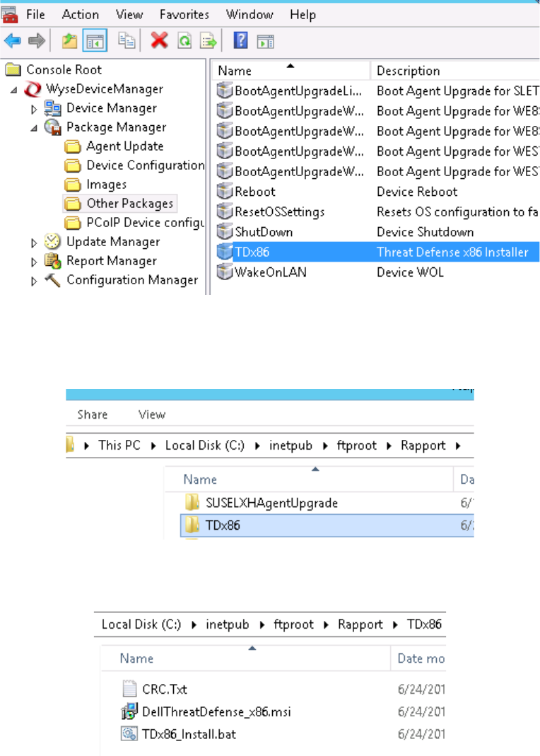Navigate to Local Disk (C:) in TDx86 breadcrumb
Screen dimensions: 540x756
pos(141,624)
